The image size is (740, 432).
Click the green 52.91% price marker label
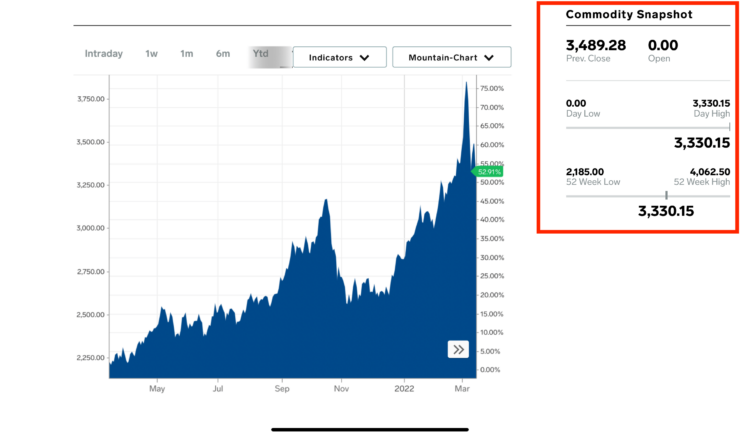click(490, 172)
